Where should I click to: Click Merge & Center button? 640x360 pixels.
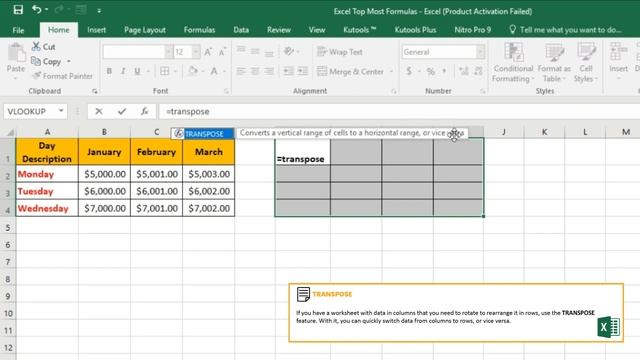(x=351, y=71)
